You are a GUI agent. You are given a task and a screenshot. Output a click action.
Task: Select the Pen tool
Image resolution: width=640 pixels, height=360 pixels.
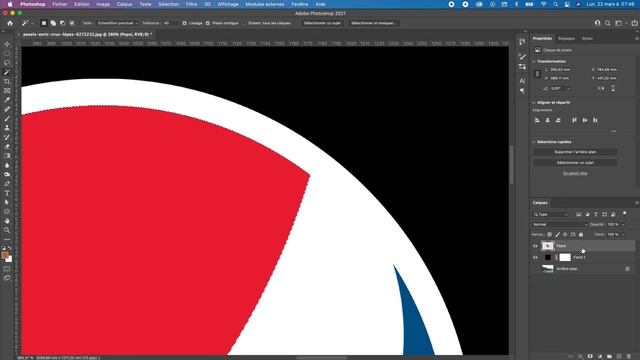[7, 184]
